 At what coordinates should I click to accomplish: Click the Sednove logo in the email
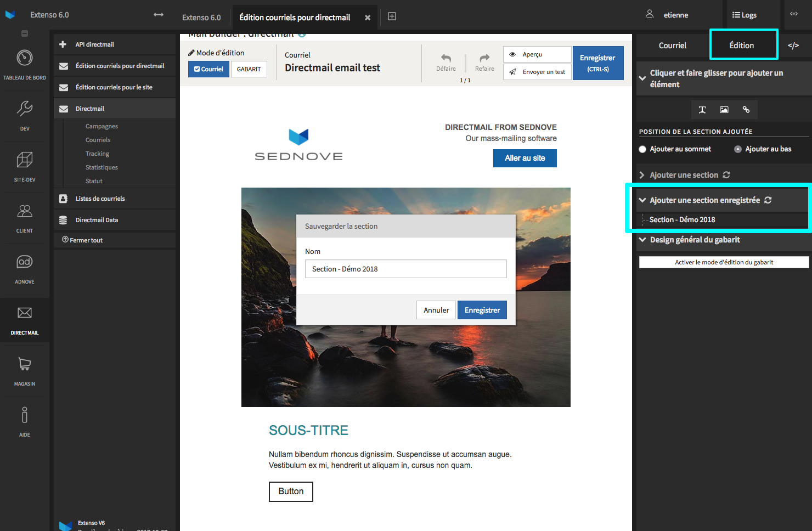pos(299,145)
